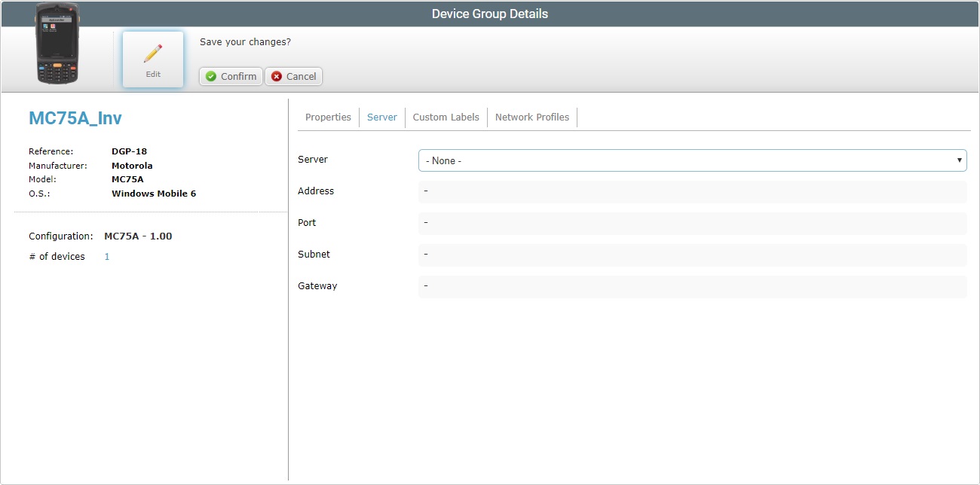The image size is (980, 485).
Task: Click the MC75A device image thumbnail
Action: click(x=56, y=44)
